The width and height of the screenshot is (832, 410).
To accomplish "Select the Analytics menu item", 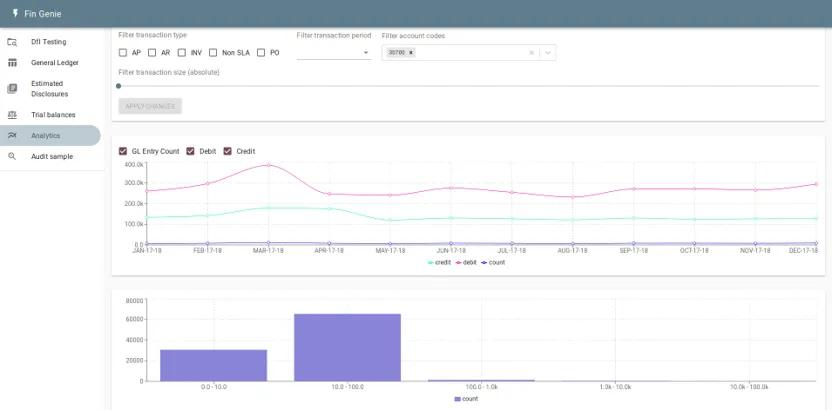I will click(x=50, y=136).
